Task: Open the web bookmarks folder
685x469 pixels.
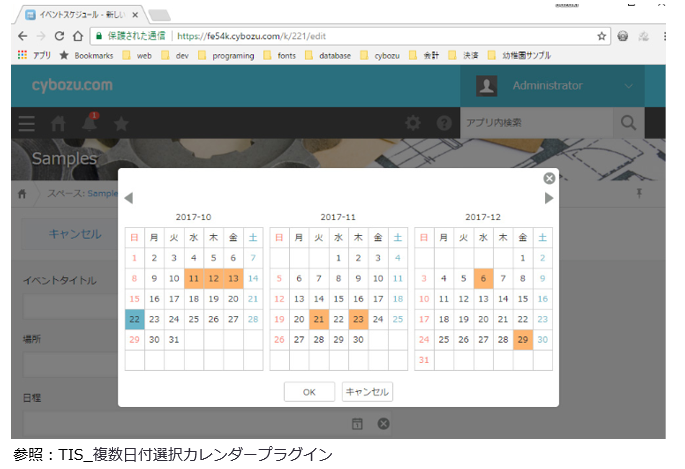Action: (138, 55)
